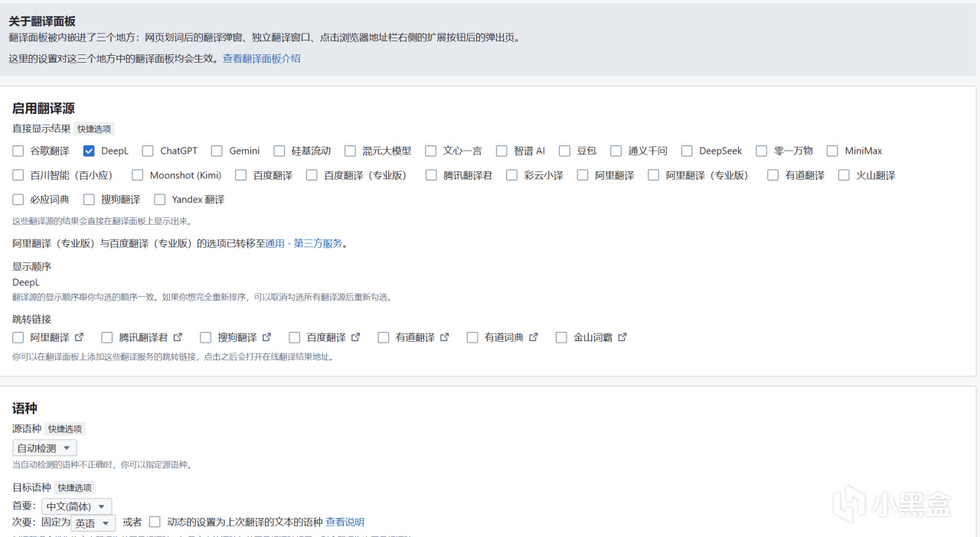Enable DeepSeek translation source
Viewport: 980px width, 537px height.
click(687, 151)
